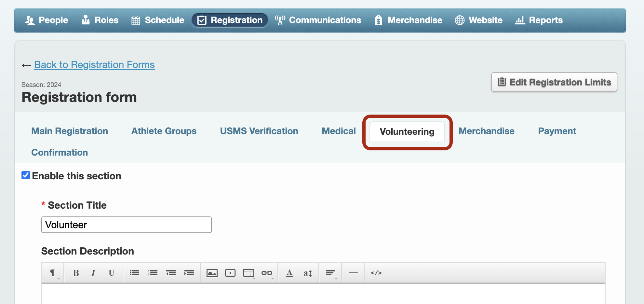Open the text alignment dropdown
This screenshot has width=644, height=304.
pos(330,273)
